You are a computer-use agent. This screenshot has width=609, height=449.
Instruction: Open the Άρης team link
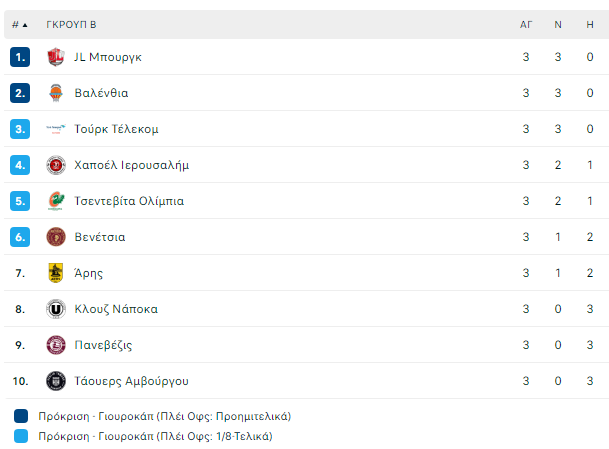(x=89, y=273)
